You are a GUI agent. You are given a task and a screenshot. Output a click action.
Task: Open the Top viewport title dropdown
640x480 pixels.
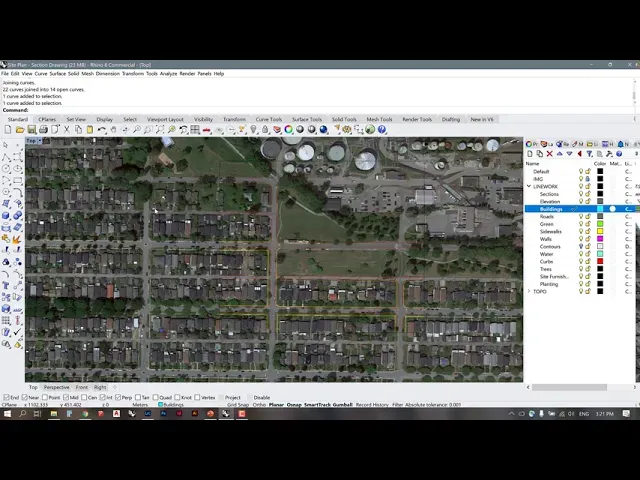tap(34, 141)
